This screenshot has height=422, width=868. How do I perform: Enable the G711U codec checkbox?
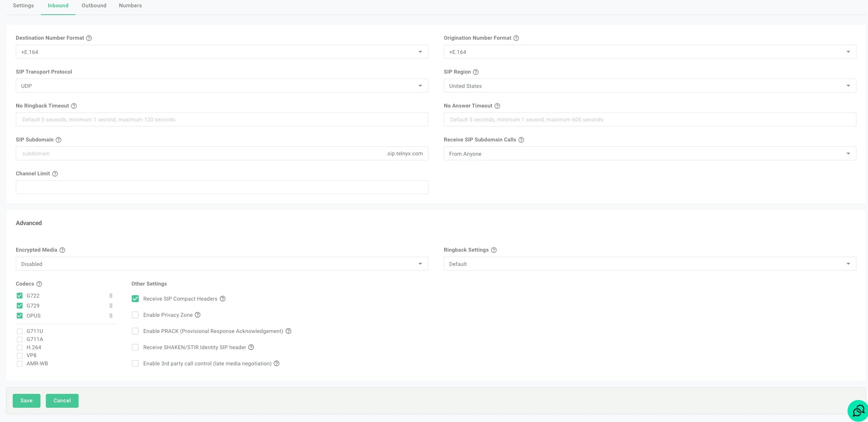coord(20,331)
